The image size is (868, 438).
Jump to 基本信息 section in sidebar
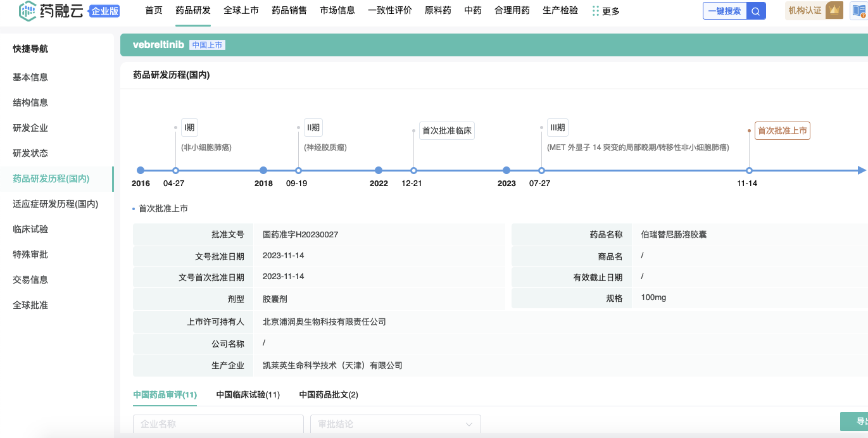point(30,77)
